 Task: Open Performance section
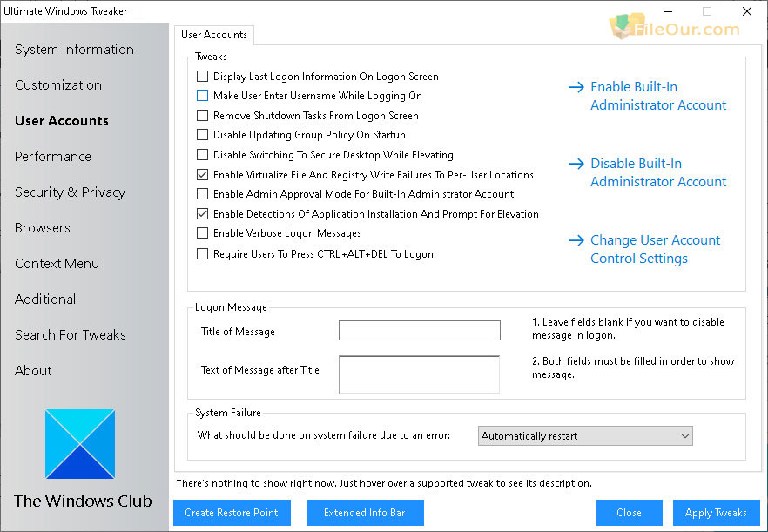tap(53, 157)
